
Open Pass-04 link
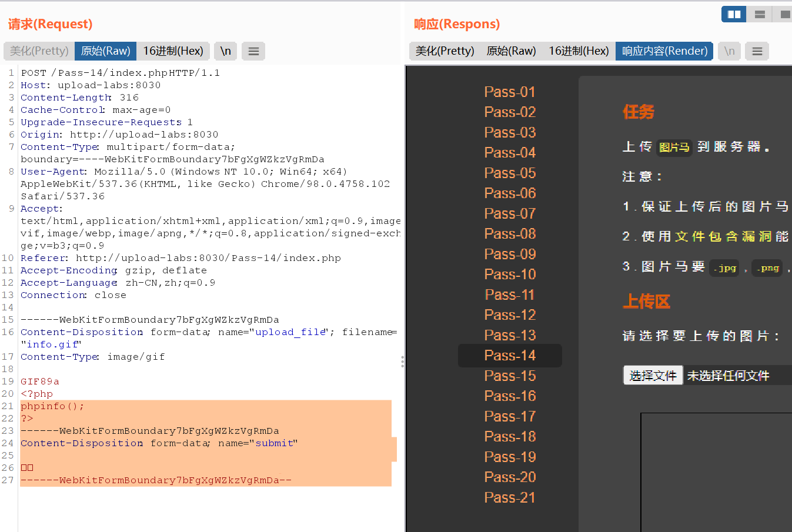[x=510, y=152]
